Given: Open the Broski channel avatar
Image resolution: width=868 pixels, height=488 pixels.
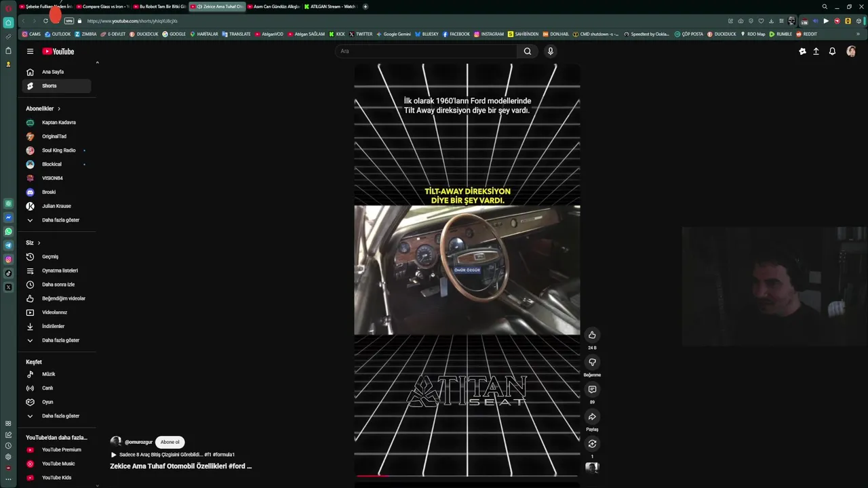Looking at the screenshot, I should [30, 192].
